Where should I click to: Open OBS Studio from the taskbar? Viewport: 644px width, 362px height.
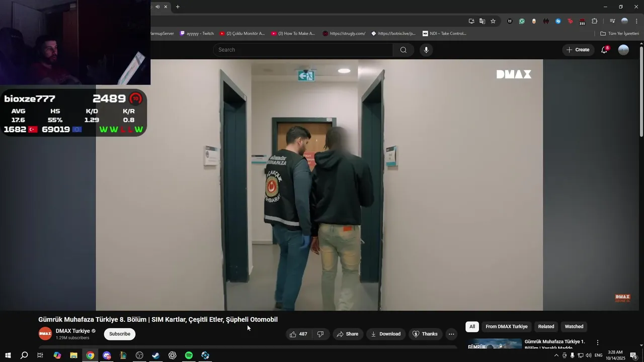(x=139, y=355)
